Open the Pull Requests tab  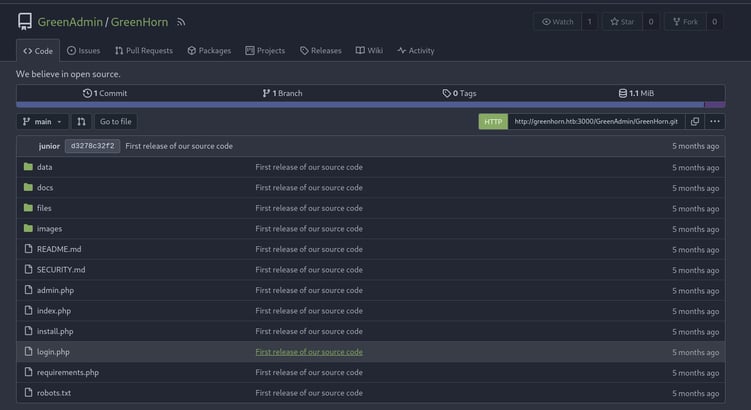click(x=144, y=51)
